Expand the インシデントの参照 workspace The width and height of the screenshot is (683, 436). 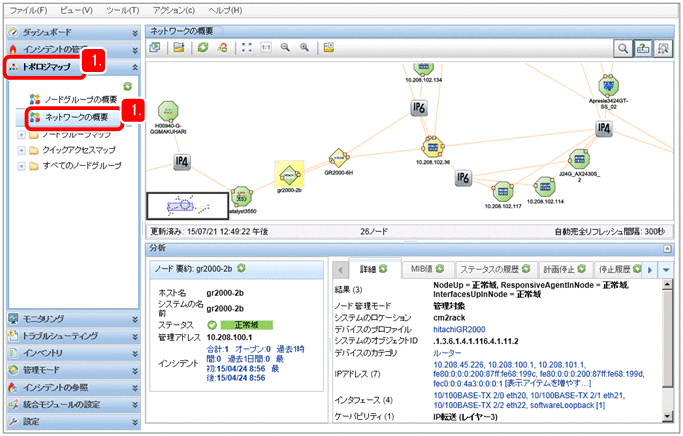pos(74,388)
